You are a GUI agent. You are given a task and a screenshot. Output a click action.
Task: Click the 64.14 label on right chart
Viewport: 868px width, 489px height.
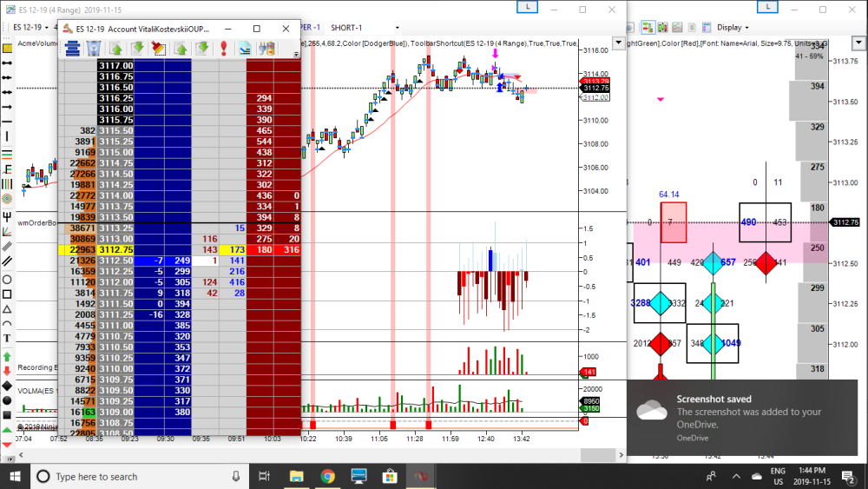[668, 195]
